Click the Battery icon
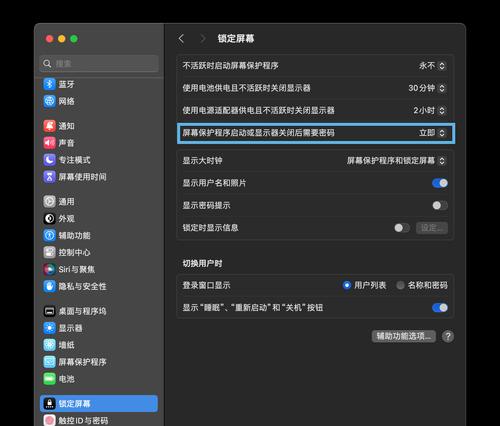The image size is (500, 426). tap(49, 379)
